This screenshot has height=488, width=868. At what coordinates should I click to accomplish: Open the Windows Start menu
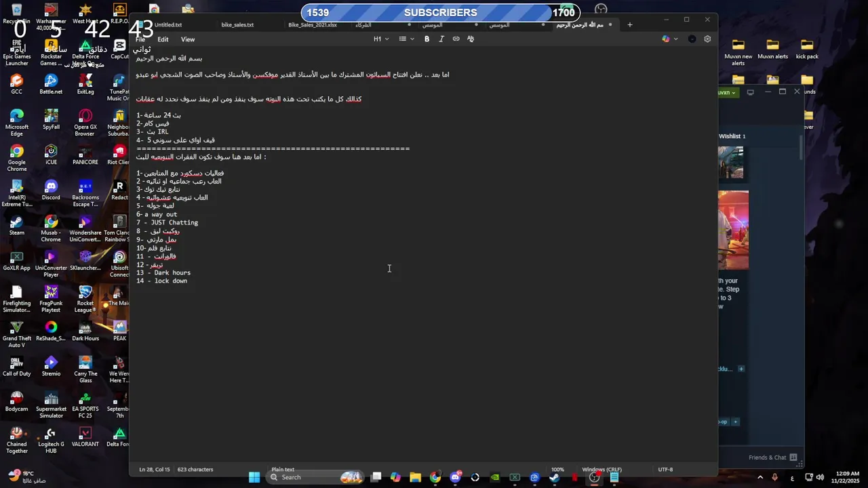(254, 477)
